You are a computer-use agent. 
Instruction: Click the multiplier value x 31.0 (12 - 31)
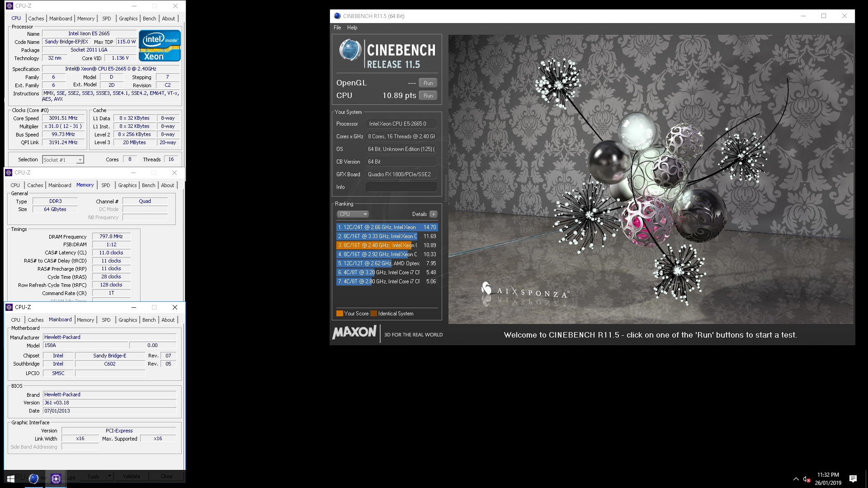pos(63,127)
